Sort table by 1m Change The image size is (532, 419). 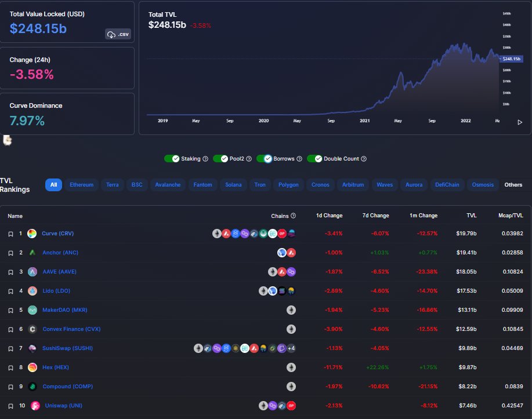[424, 216]
